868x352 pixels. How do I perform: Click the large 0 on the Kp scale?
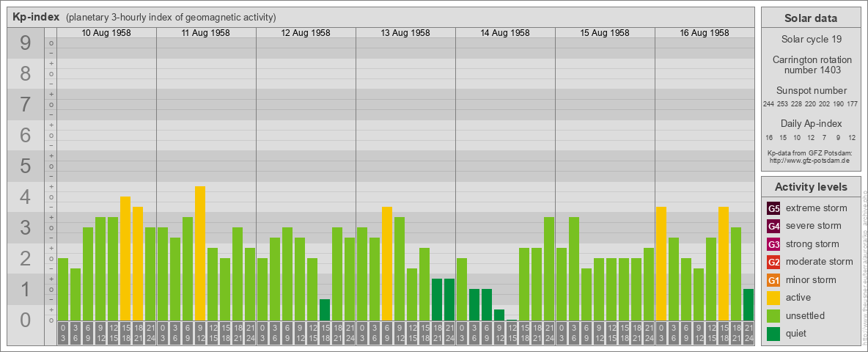click(x=26, y=320)
